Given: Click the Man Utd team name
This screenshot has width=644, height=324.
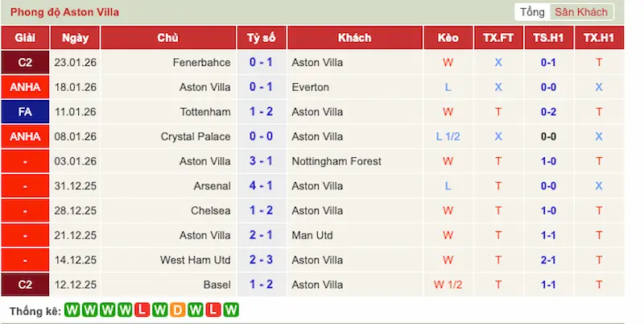Looking at the screenshot, I should (x=313, y=235).
